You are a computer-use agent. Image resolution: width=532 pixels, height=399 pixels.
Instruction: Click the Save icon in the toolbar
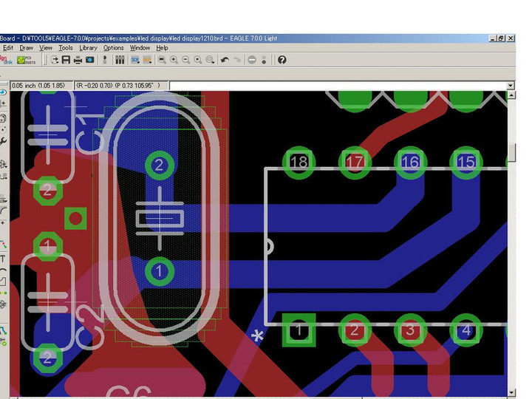[x=66, y=60]
